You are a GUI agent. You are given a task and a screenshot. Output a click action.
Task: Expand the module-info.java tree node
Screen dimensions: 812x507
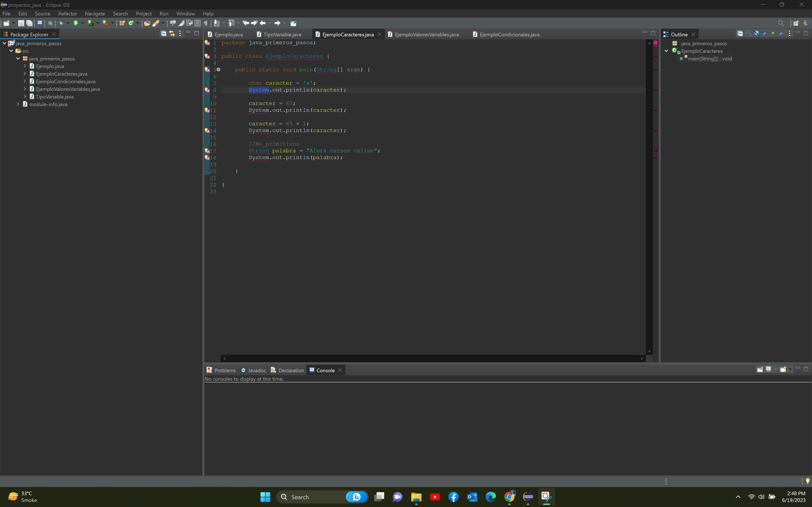[18, 104]
